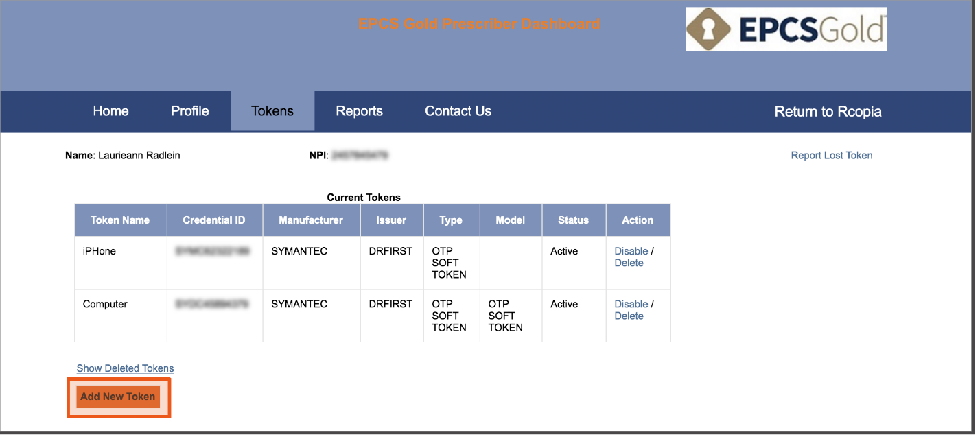The width and height of the screenshot is (980, 437).
Task: Click the Add New Token button
Action: click(x=118, y=397)
